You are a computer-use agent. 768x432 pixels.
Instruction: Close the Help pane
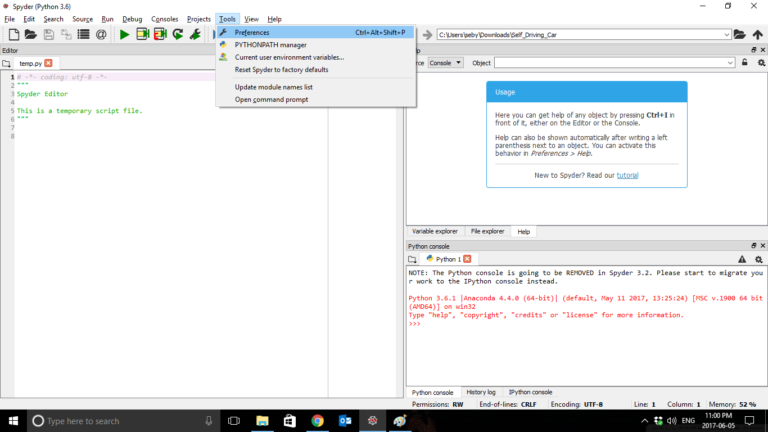click(x=763, y=50)
